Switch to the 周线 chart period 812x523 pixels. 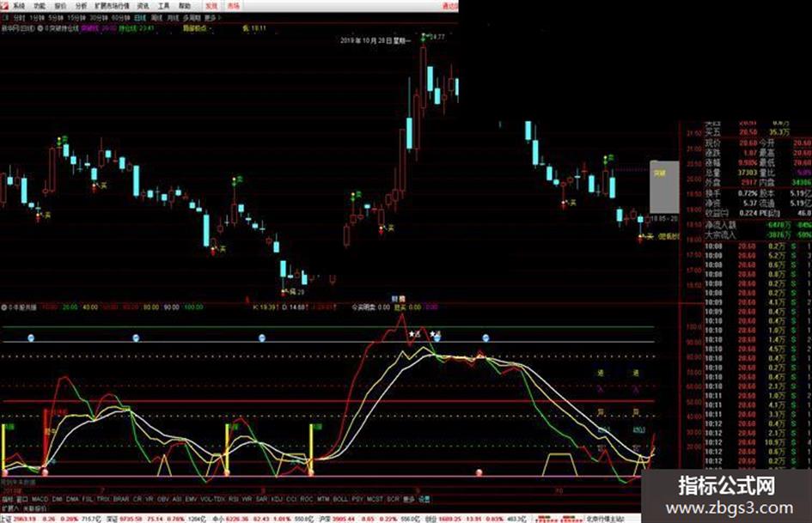tap(156, 18)
